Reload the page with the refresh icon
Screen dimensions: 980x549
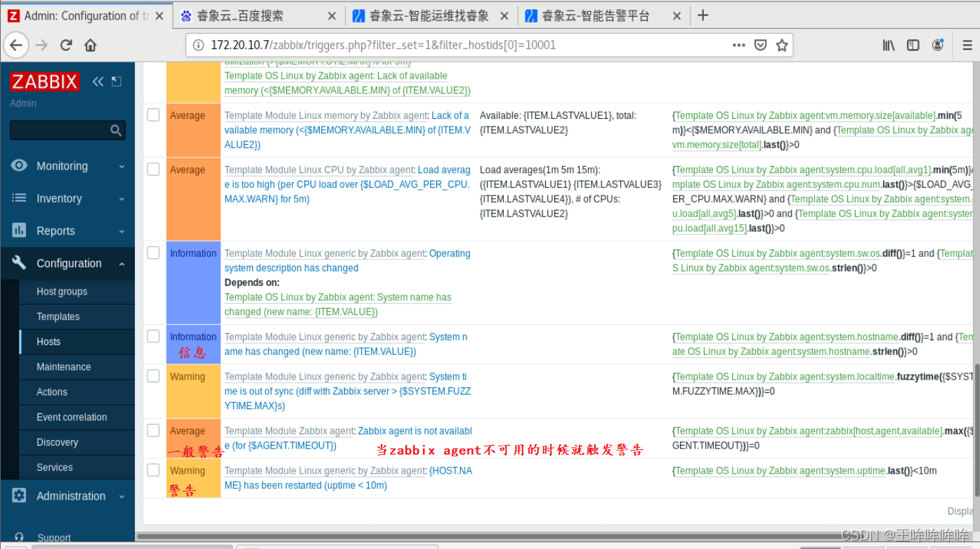tap(66, 45)
